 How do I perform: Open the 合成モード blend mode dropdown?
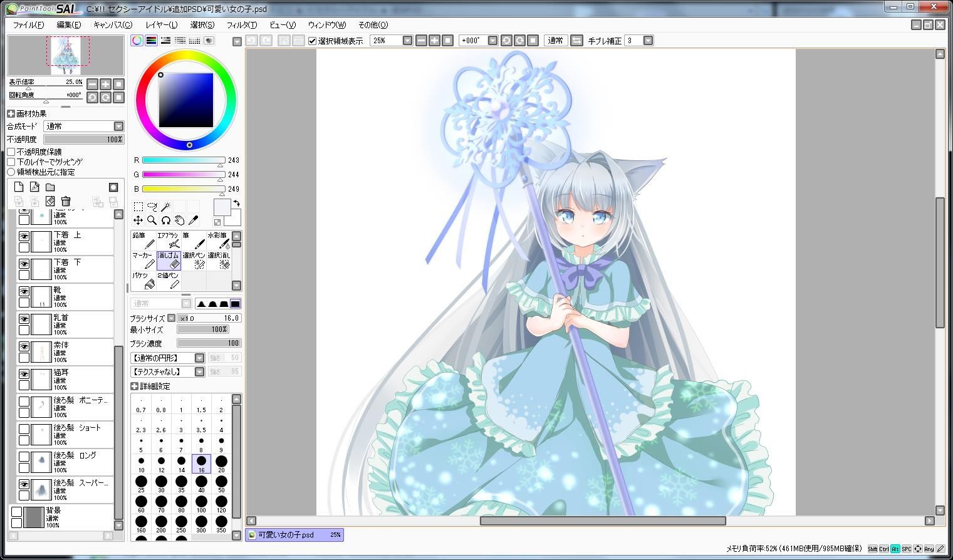tap(84, 126)
